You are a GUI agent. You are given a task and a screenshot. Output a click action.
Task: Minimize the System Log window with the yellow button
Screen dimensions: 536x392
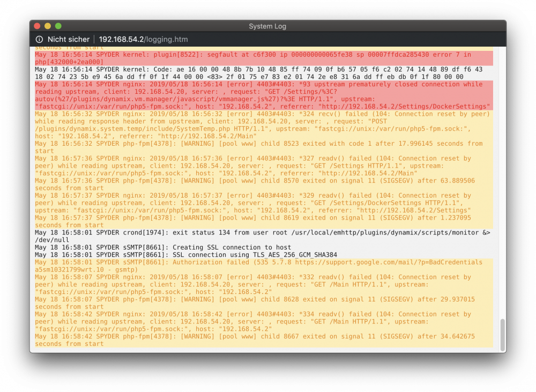tap(48, 26)
